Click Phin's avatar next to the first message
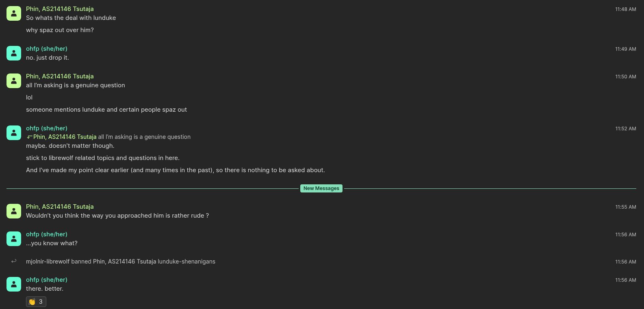644x309 pixels. (13, 13)
